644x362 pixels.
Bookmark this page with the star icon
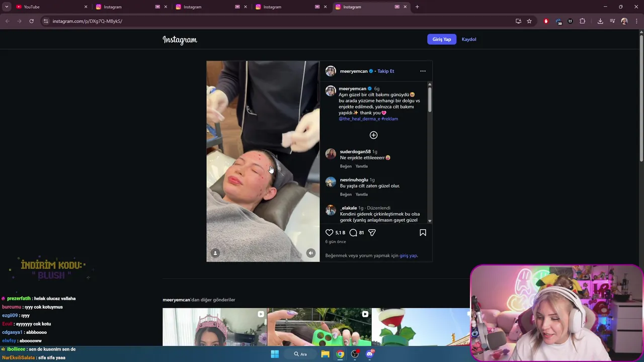[x=529, y=21]
